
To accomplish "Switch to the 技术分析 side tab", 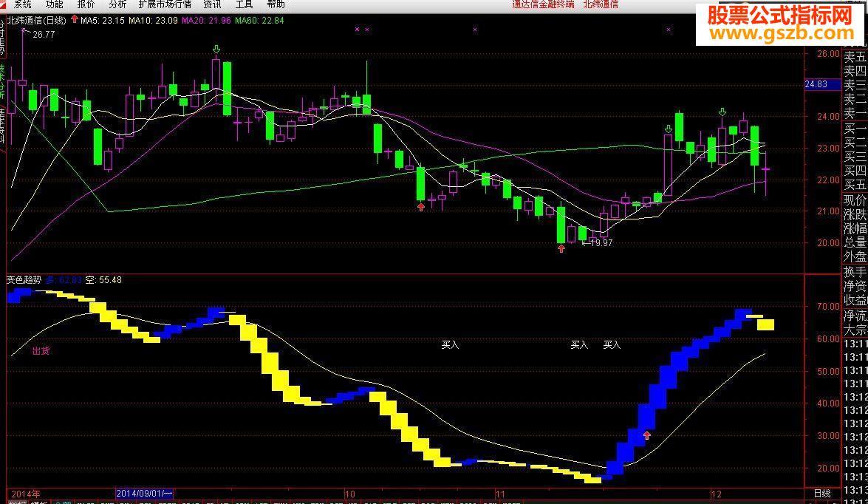I will click(2, 81).
